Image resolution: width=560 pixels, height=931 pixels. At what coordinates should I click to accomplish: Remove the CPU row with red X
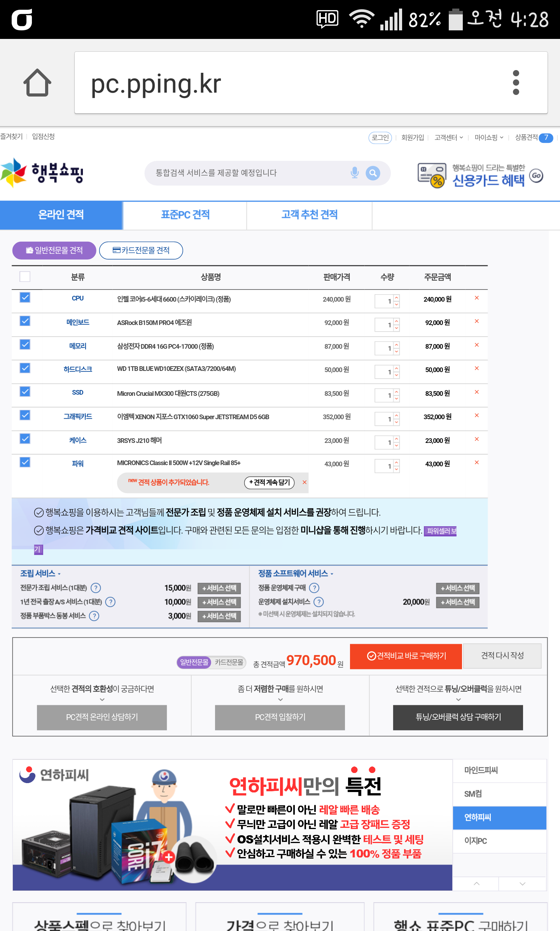click(x=476, y=298)
